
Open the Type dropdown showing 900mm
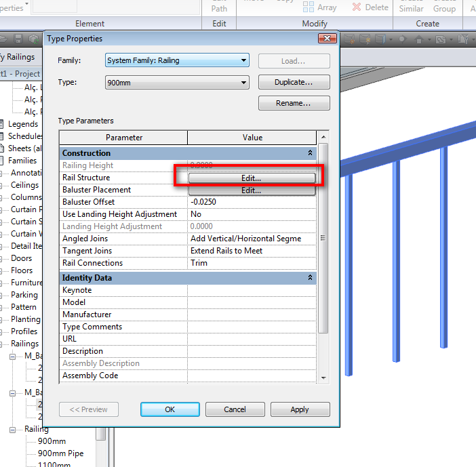click(243, 83)
